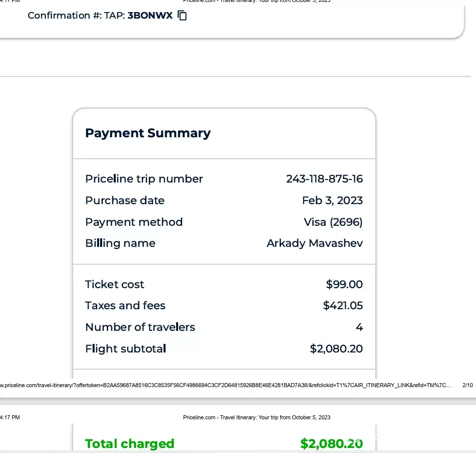Viewport: 476px width, 453px height.
Task: Select the Priceline trip number value 243-118-875-16
Action: [x=324, y=179]
